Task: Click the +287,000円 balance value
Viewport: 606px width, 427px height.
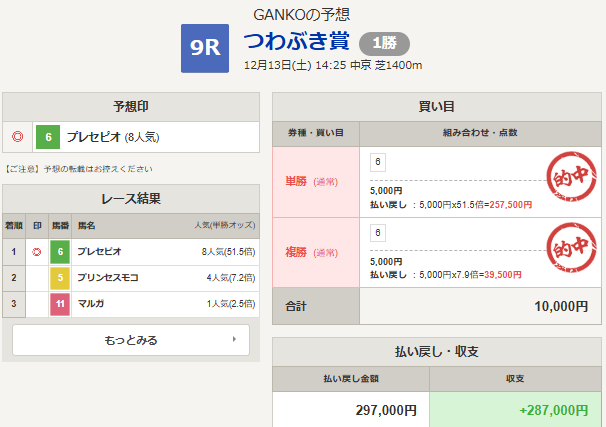Action: [554, 410]
